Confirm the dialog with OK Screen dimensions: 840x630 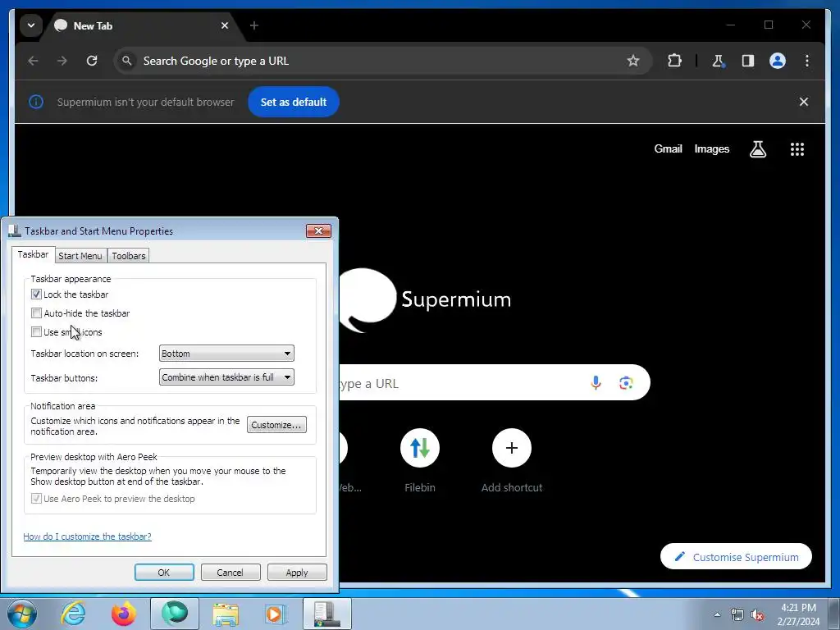click(164, 572)
